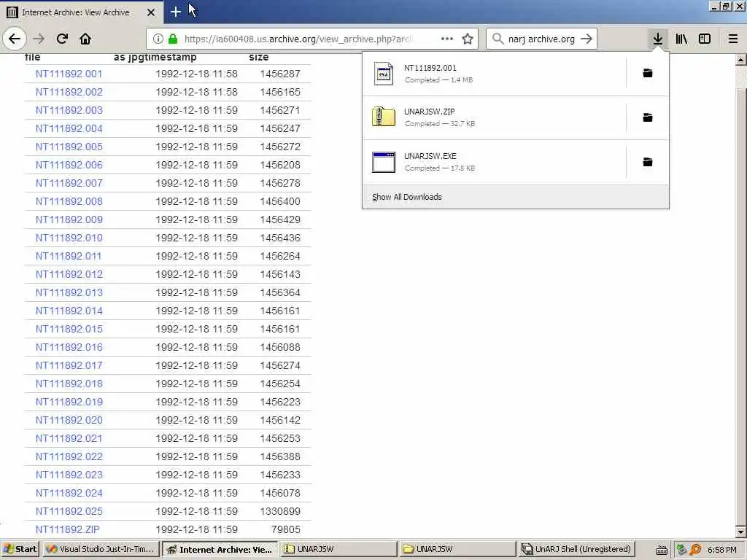Click the size value 79805
747x560 pixels.
pos(285,529)
